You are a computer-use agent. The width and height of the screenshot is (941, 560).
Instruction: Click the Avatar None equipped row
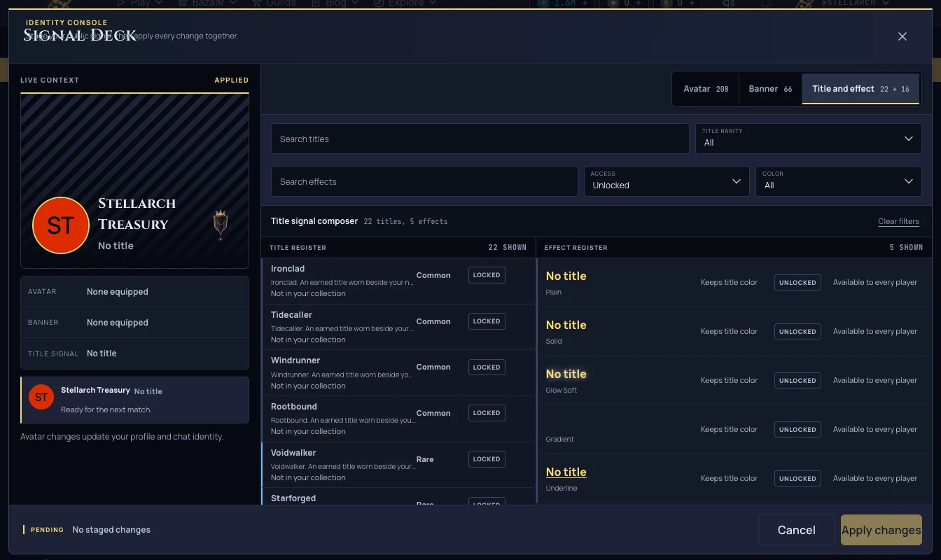click(x=134, y=292)
